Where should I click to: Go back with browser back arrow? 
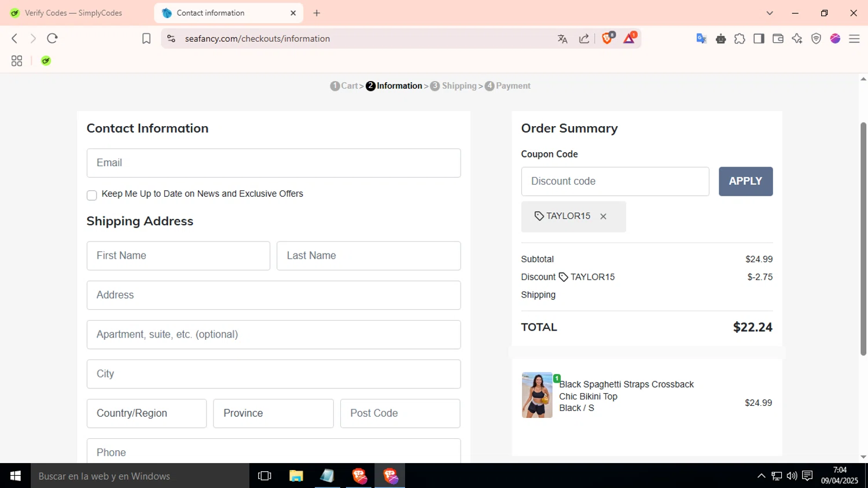click(14, 38)
